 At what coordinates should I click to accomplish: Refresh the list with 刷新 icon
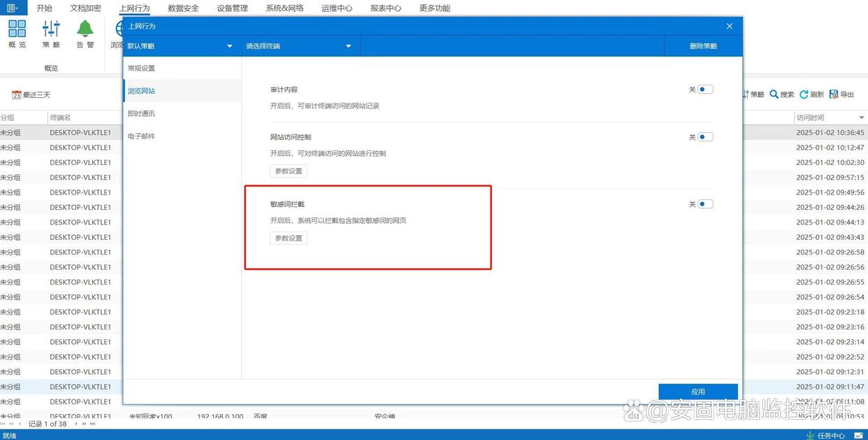click(804, 94)
